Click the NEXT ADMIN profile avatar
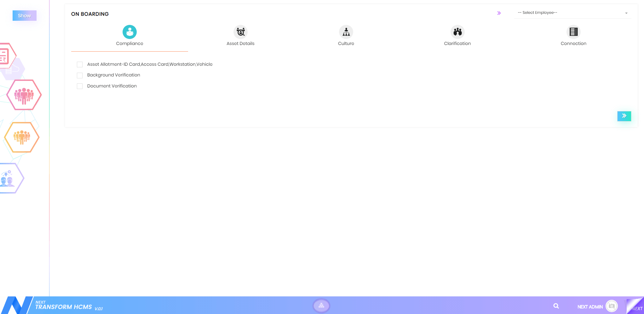This screenshot has height=314, width=644. (612, 306)
